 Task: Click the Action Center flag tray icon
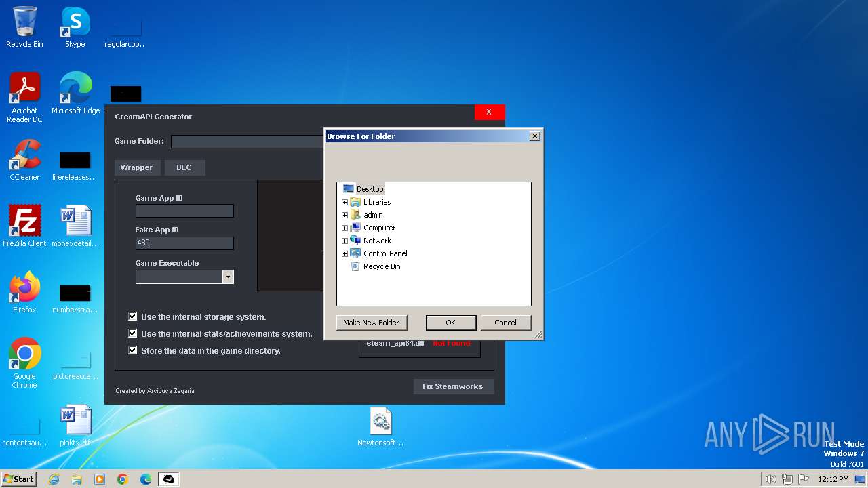tap(804, 479)
